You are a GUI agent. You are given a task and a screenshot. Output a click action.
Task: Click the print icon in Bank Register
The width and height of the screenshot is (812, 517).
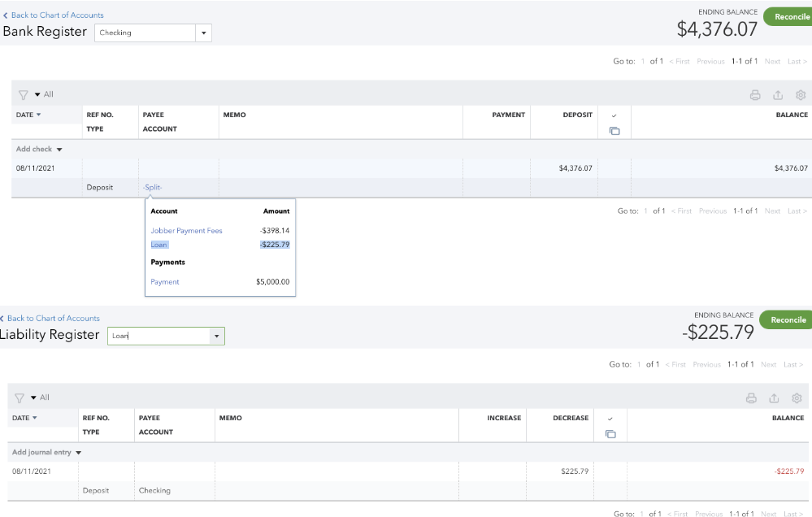click(x=755, y=95)
